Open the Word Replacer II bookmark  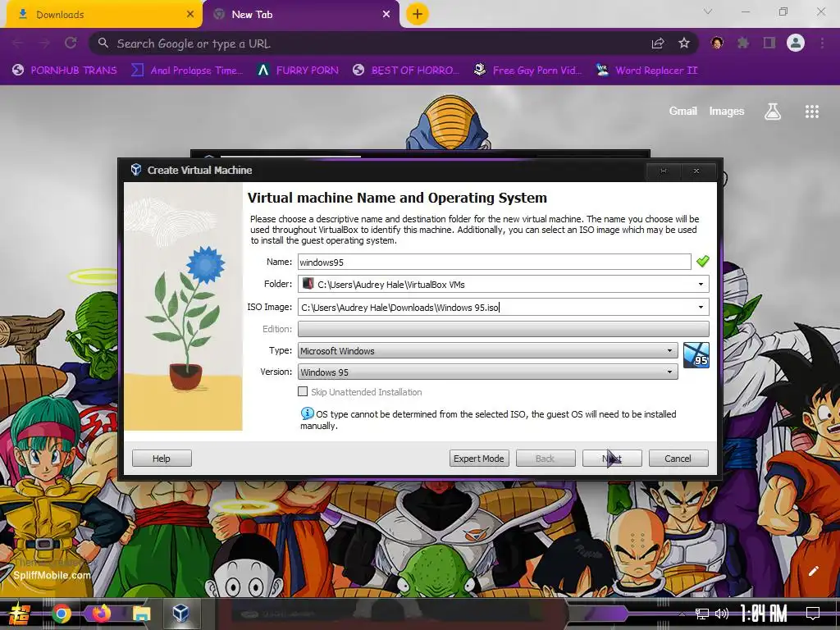pos(647,71)
